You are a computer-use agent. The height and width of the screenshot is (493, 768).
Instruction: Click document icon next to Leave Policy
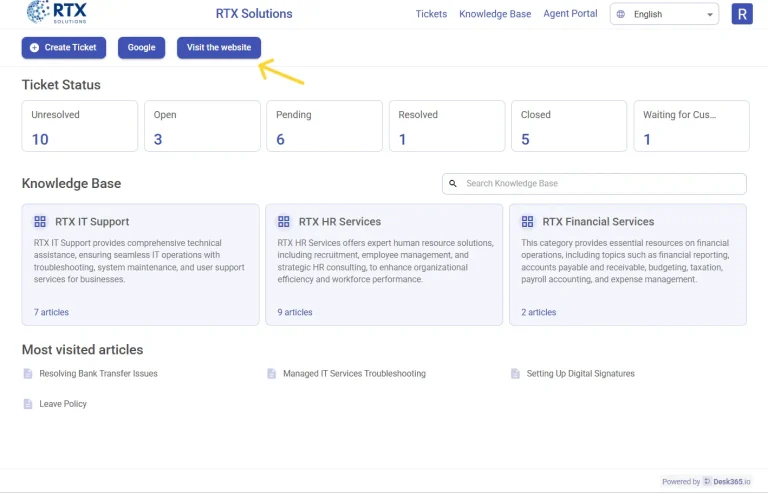[28, 404]
